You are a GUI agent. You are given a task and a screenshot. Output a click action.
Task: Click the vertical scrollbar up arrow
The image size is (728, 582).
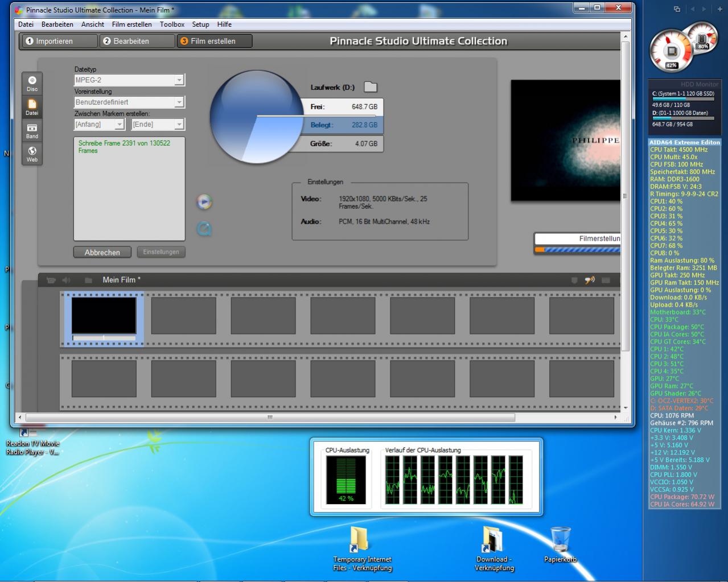(626, 37)
